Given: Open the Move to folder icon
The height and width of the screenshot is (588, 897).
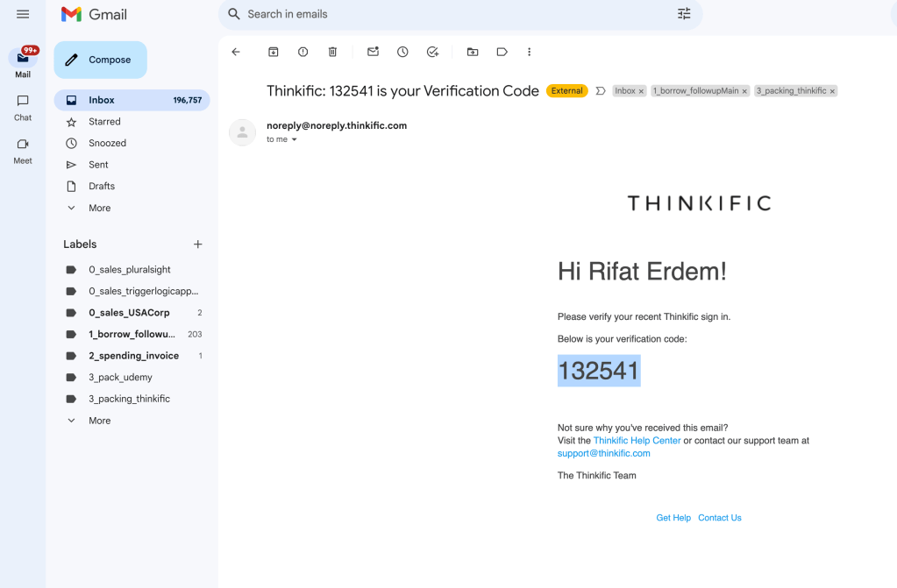Looking at the screenshot, I should pyautogui.click(x=473, y=52).
